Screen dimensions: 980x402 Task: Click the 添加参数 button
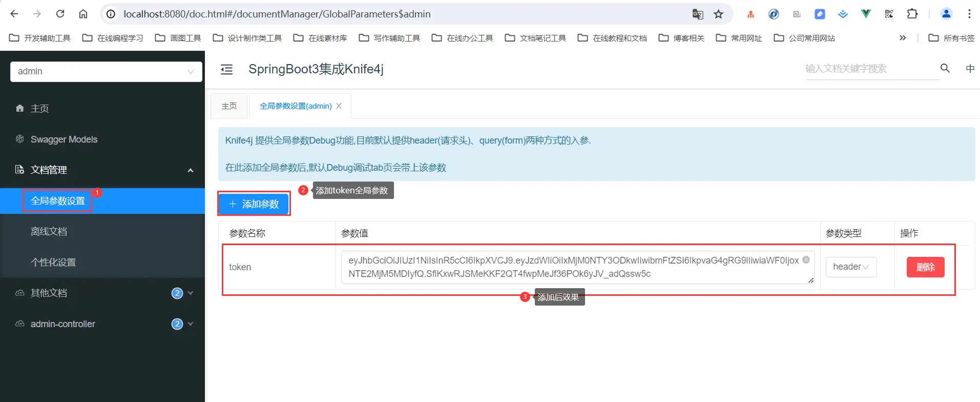(x=254, y=204)
